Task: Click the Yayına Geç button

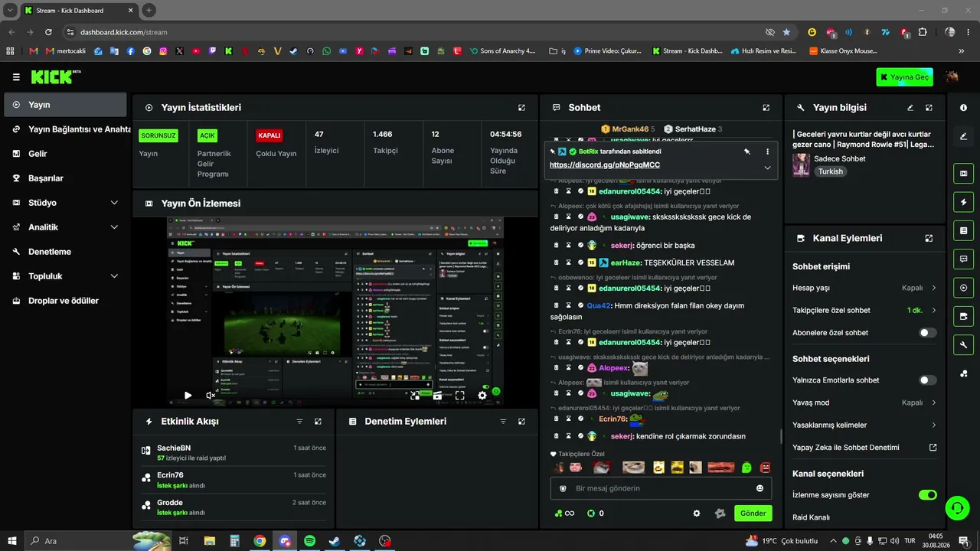Action: [905, 77]
